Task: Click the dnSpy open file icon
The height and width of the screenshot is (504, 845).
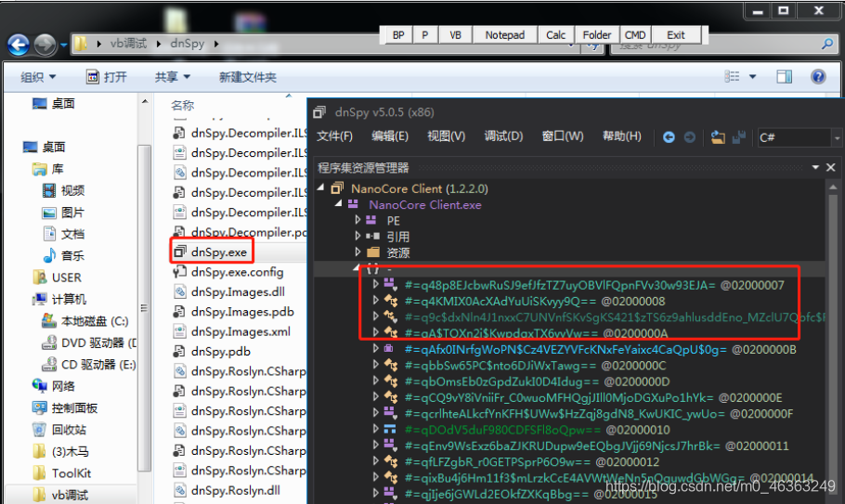Action: click(717, 137)
